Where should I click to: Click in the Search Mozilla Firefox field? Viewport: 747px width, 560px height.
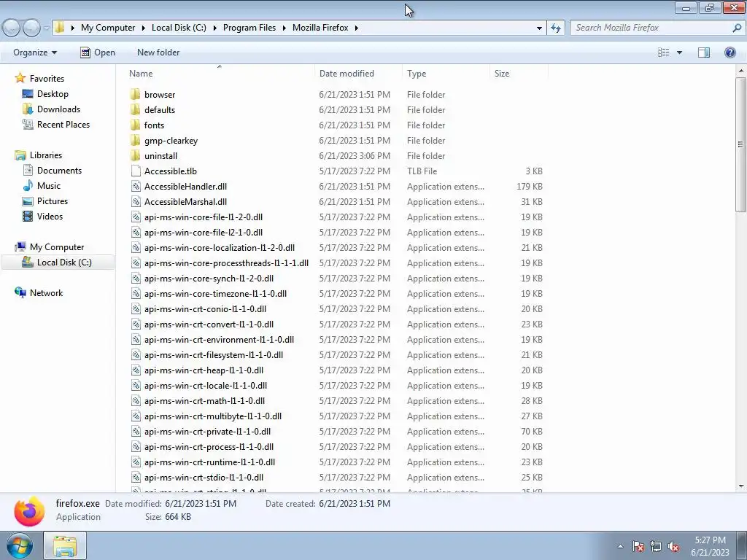(x=651, y=28)
